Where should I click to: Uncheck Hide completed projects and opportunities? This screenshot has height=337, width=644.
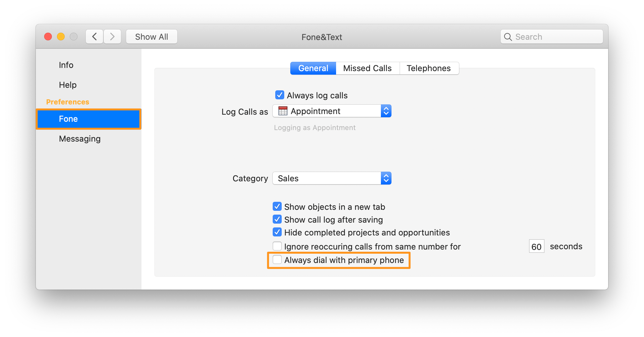pos(277,232)
